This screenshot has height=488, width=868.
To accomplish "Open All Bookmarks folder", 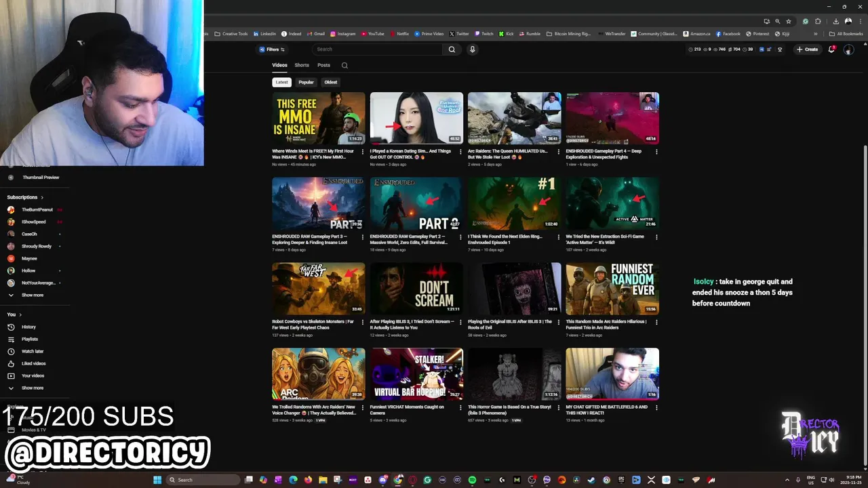I will click(x=846, y=34).
